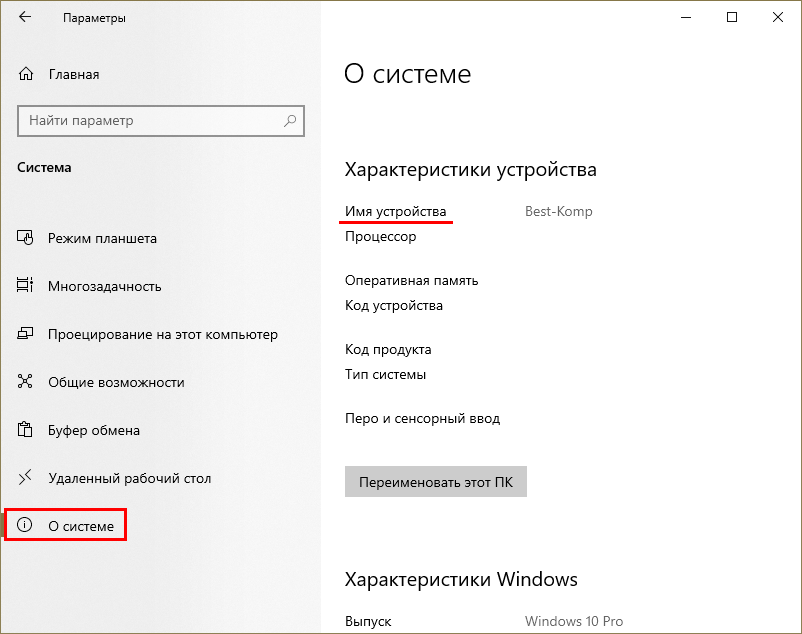This screenshot has width=802, height=634.
Task: Click the Общие возможности icon
Action: click(27, 382)
